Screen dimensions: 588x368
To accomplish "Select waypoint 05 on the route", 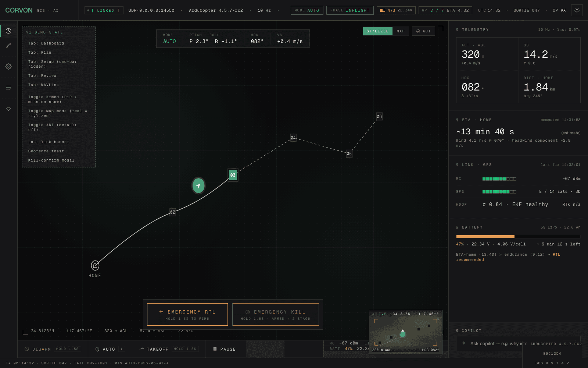I will [349, 154].
